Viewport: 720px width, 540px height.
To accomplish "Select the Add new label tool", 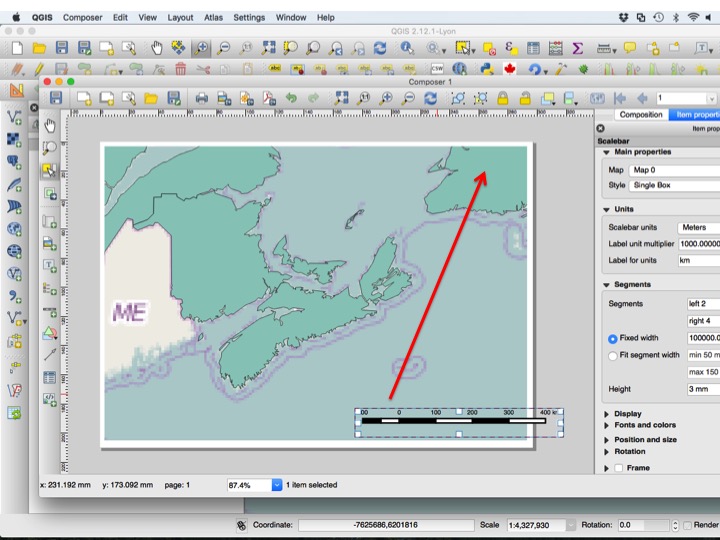I will pos(50,266).
